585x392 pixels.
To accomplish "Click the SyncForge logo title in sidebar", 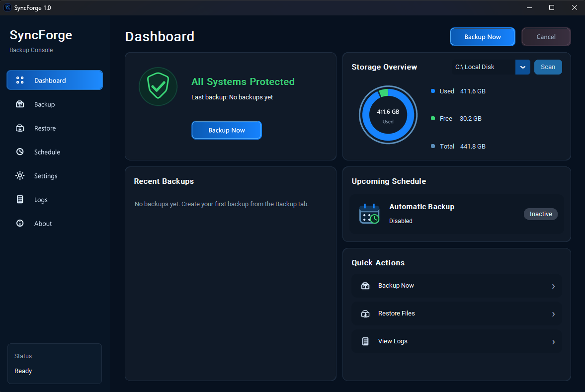I will [x=41, y=35].
